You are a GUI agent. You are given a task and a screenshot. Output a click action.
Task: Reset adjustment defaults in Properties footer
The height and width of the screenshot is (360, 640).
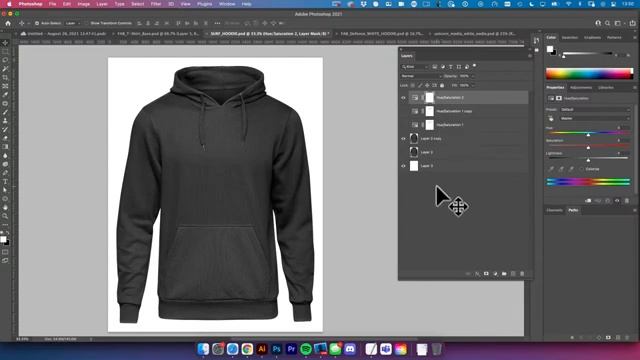pyautogui.click(x=608, y=200)
